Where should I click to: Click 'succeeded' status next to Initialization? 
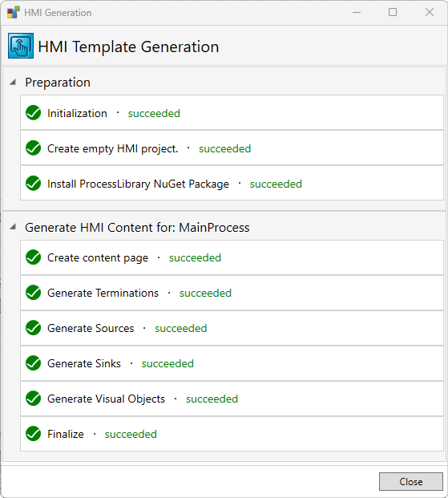[154, 113]
